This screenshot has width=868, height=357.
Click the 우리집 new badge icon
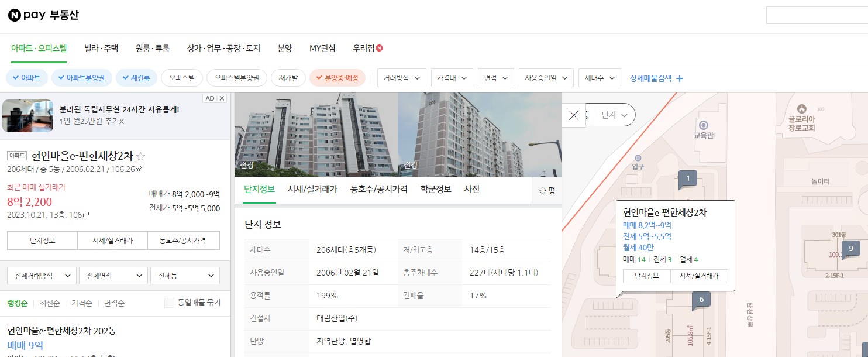point(380,48)
